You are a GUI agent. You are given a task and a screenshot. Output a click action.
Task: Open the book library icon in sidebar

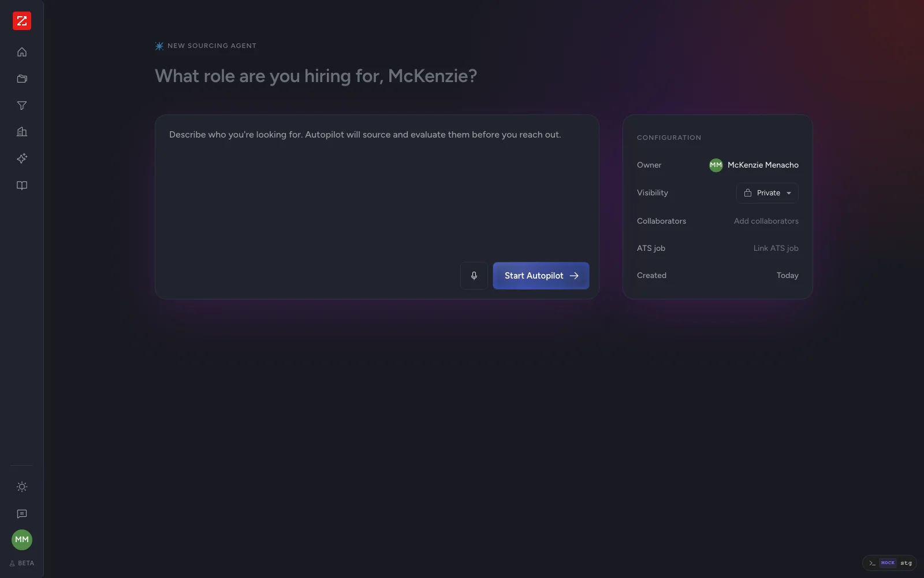pos(22,186)
